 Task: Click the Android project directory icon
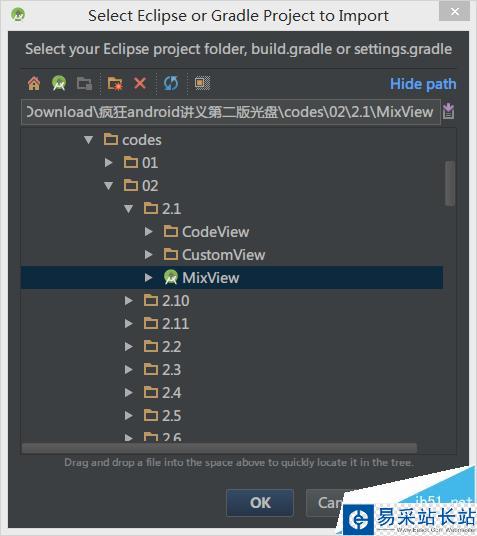(x=59, y=83)
